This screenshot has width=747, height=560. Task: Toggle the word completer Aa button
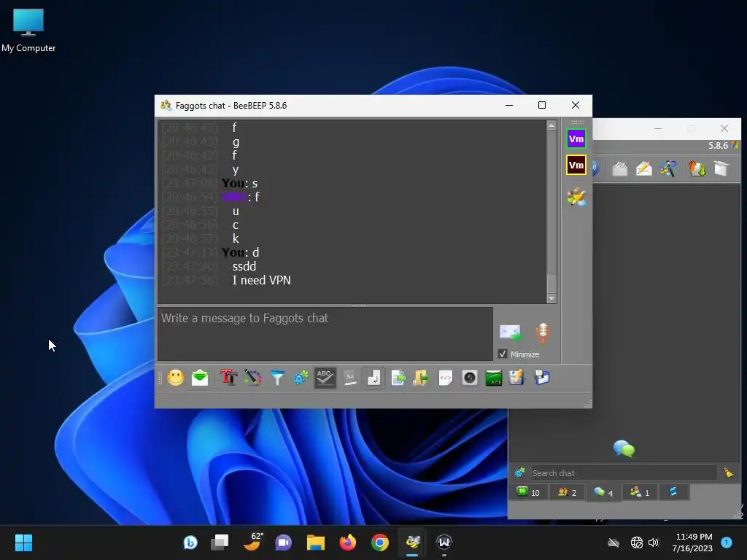pos(349,378)
